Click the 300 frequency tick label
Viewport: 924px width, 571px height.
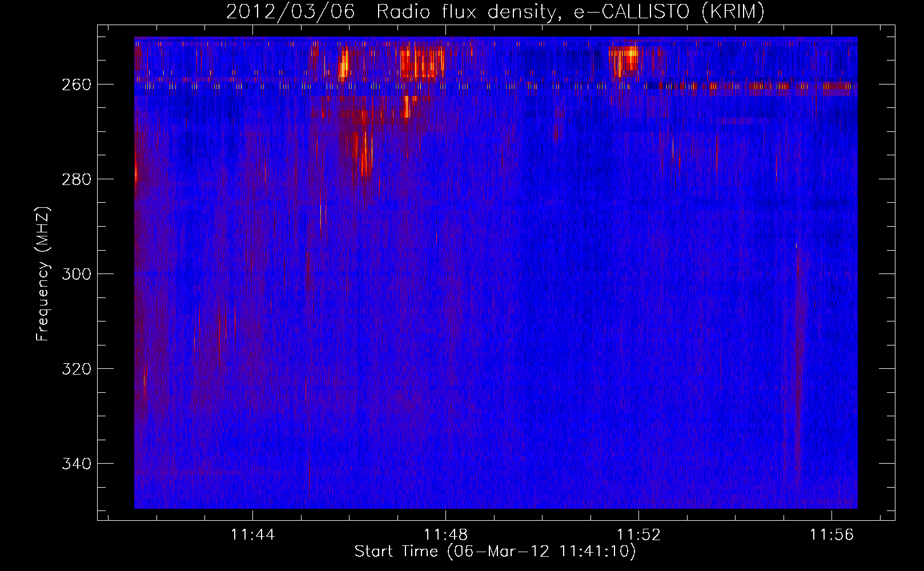[x=76, y=274]
